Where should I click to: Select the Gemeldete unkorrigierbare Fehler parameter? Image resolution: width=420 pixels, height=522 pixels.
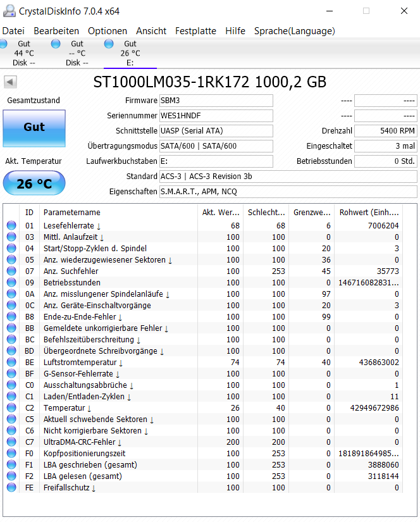click(106, 328)
